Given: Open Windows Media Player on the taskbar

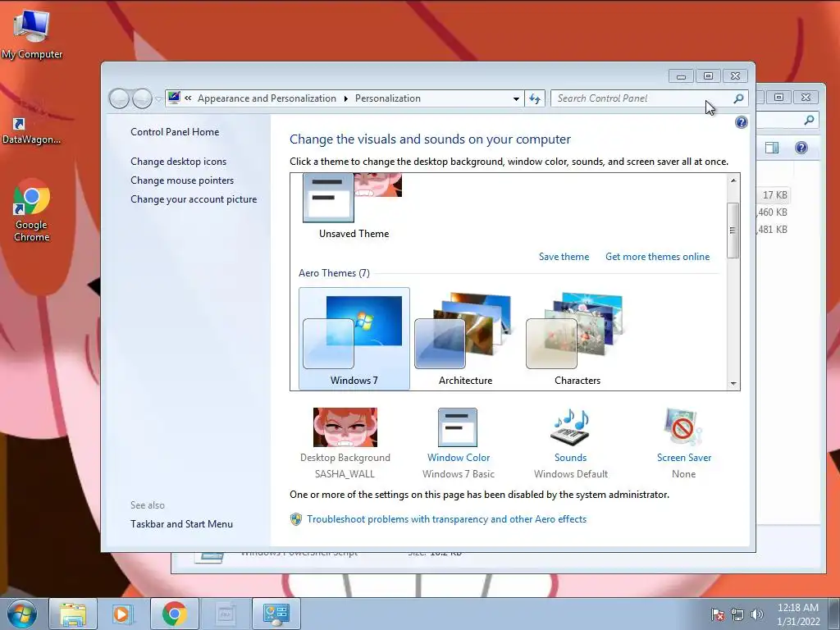Looking at the screenshot, I should [x=122, y=614].
